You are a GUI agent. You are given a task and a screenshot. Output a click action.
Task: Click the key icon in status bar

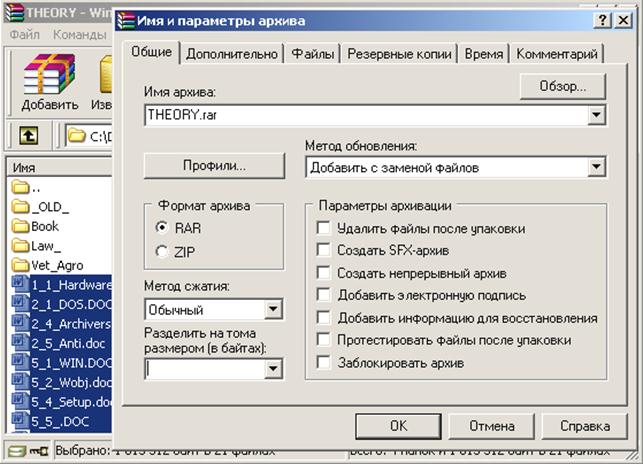(x=39, y=452)
